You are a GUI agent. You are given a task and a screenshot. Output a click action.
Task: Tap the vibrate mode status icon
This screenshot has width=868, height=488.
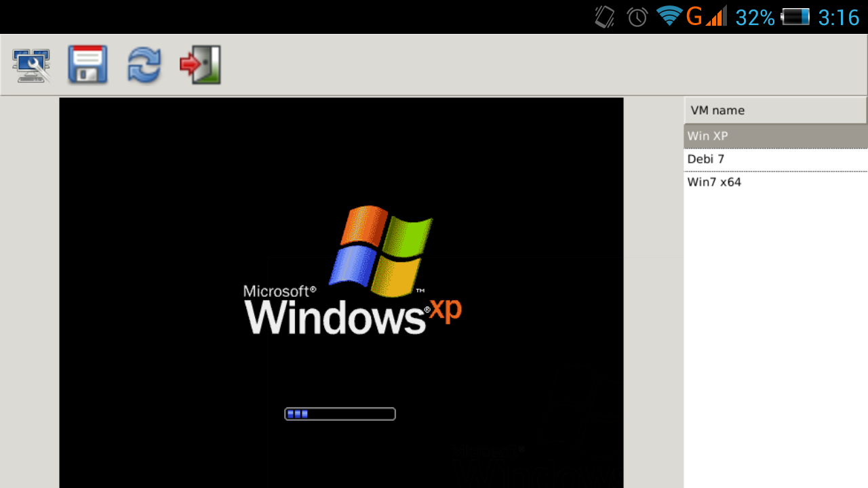pyautogui.click(x=605, y=16)
